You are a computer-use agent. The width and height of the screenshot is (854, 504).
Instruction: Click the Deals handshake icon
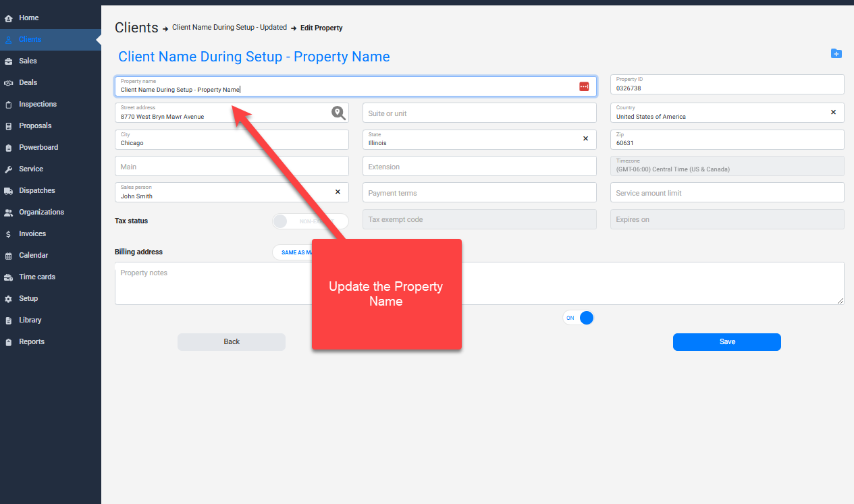(9, 83)
